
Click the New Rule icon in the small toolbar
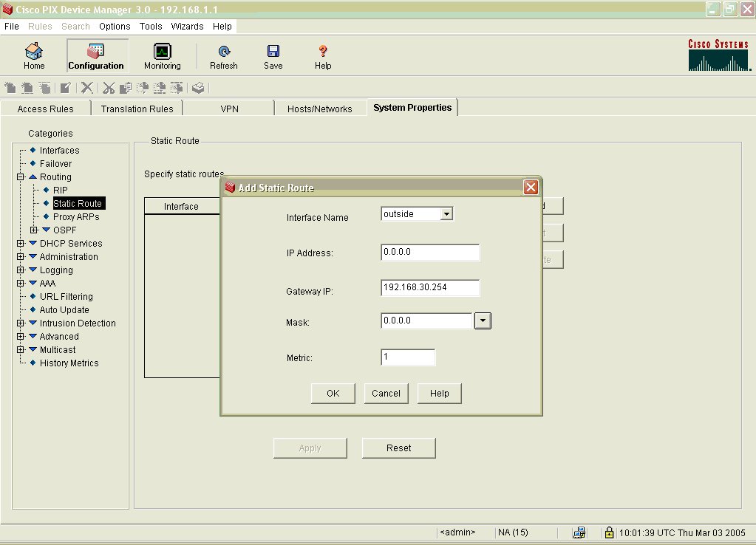10,88
